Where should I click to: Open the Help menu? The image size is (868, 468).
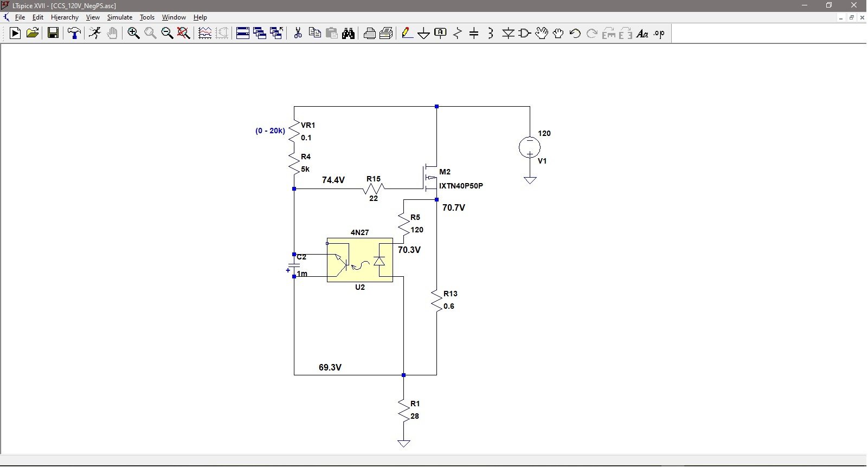point(201,17)
